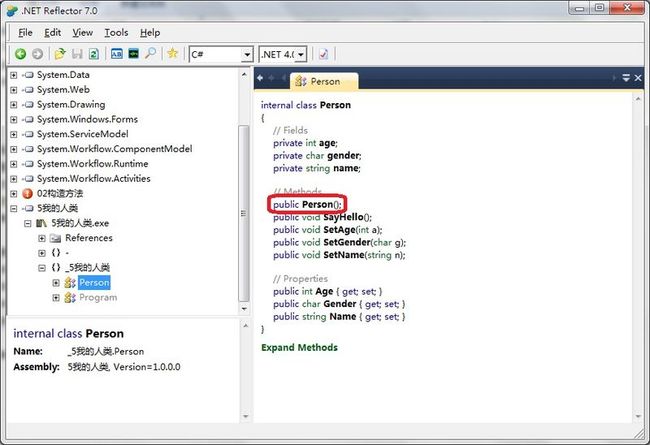
Task: Expand the System.Data node
Action: (x=14, y=75)
